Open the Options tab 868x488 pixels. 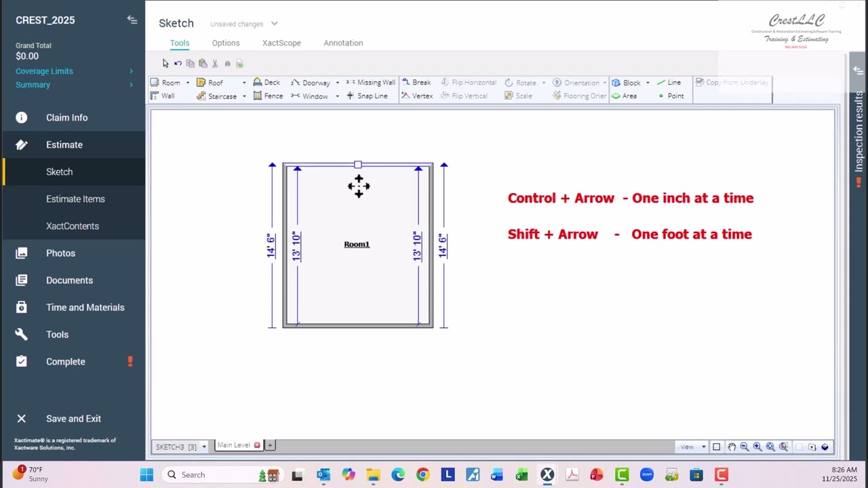point(226,43)
